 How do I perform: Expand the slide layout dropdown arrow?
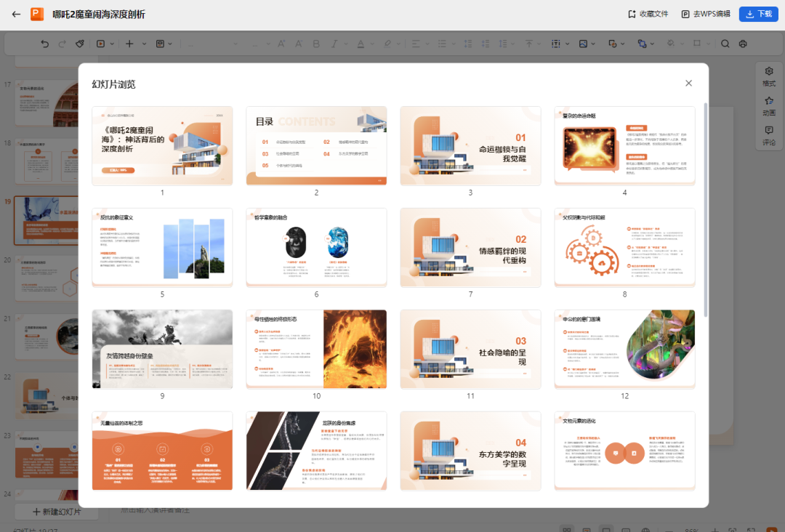pos(170,44)
